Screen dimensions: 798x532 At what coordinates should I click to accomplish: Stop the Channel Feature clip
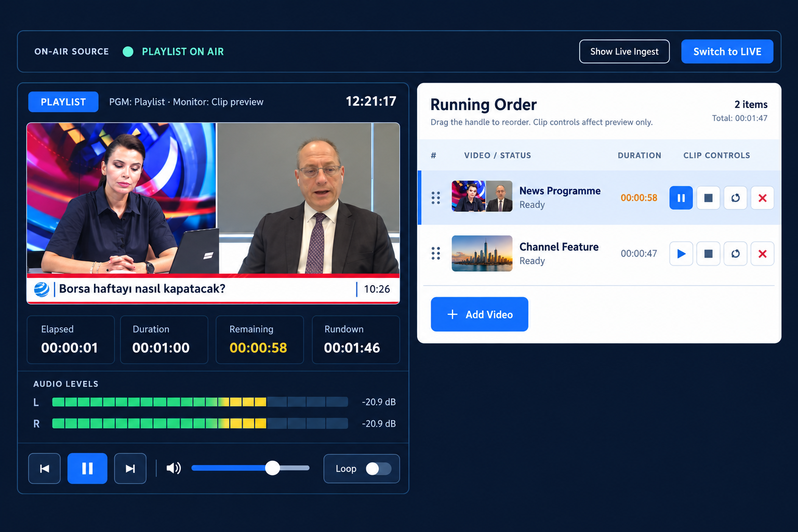708,254
